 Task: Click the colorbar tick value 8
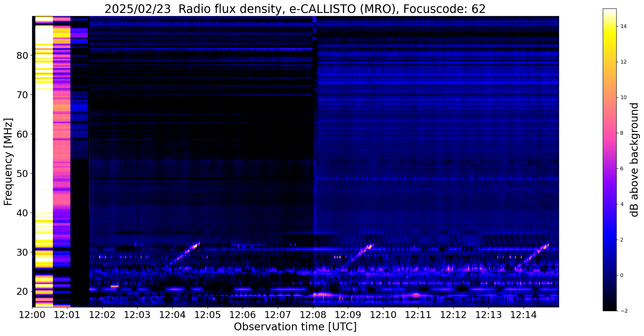tap(621, 133)
